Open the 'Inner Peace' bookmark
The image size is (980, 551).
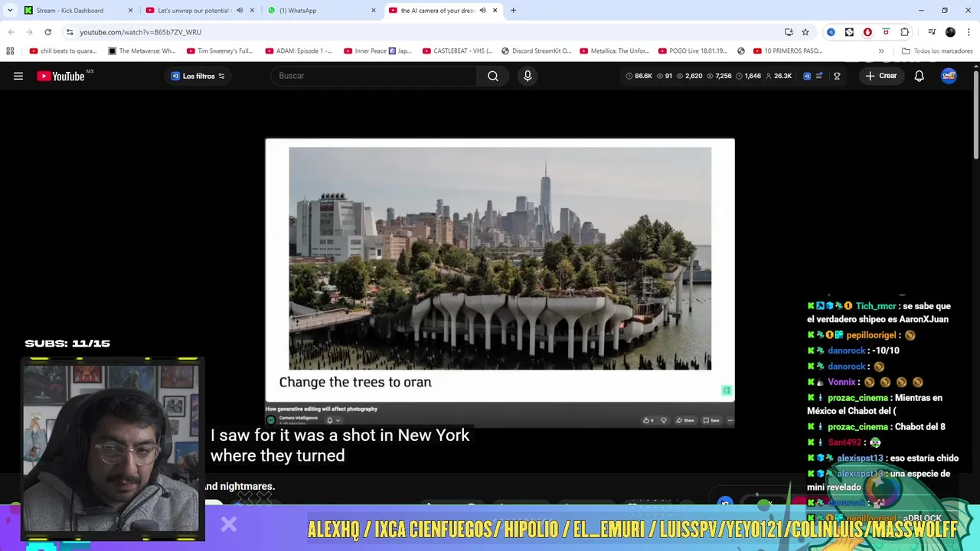[377, 51]
